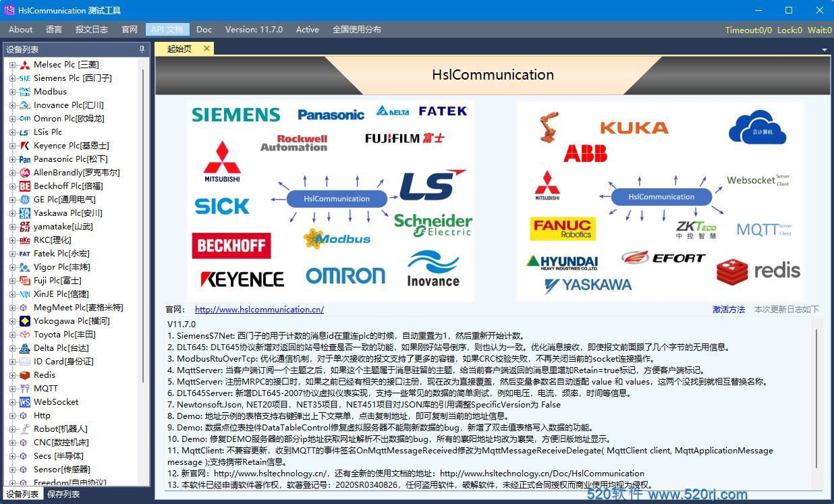This screenshot has width=834, height=504.
Task: Expand the Modbus tree node
Action: coord(12,92)
